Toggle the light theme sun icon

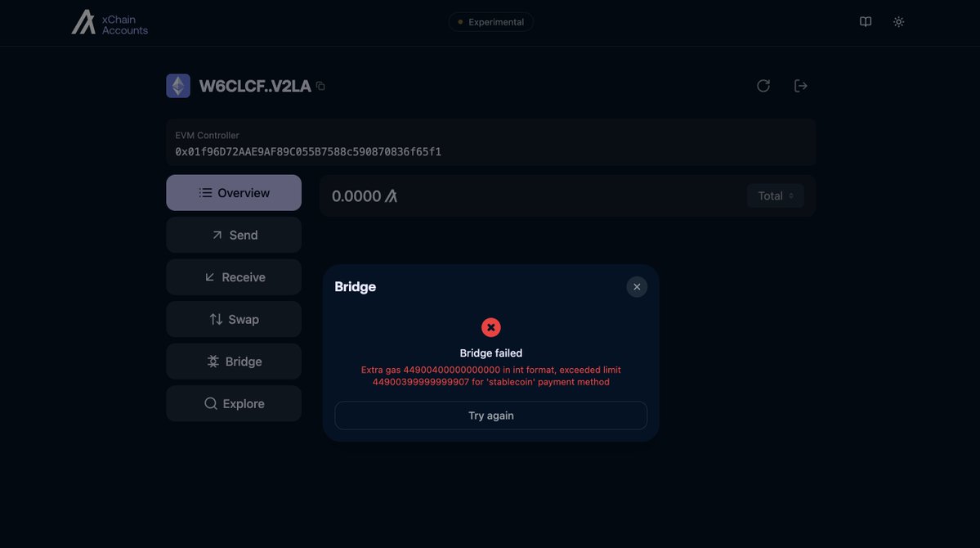coord(898,22)
